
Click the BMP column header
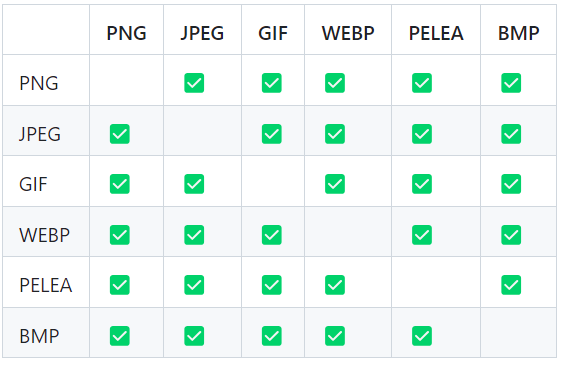[519, 33]
